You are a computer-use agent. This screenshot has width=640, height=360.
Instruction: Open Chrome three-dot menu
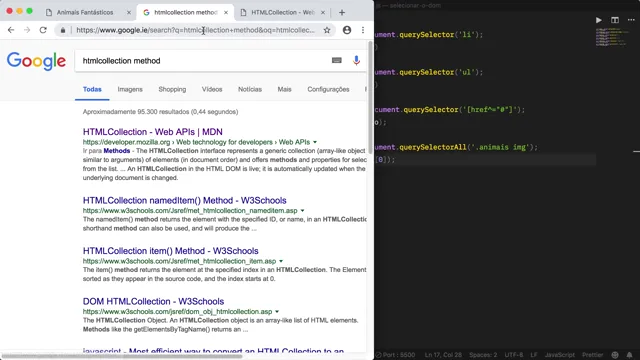pos(363,30)
